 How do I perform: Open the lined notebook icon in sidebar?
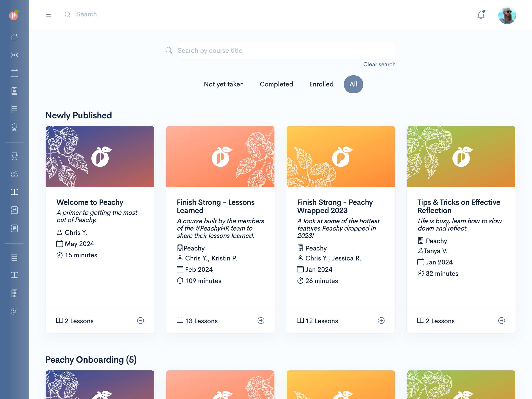pyautogui.click(x=14, y=228)
